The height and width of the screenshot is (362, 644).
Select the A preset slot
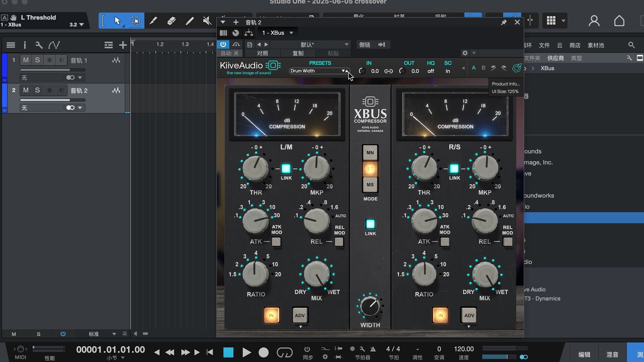(x=474, y=68)
